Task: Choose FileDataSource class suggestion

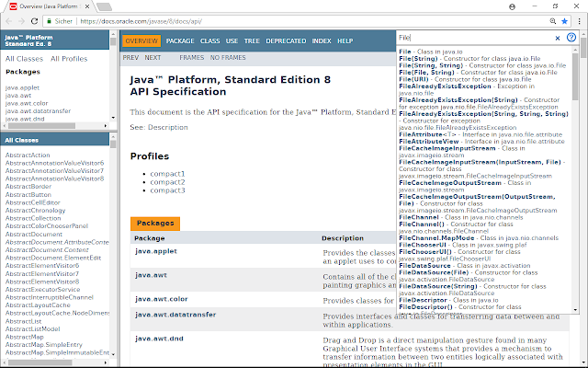Action: point(465,266)
